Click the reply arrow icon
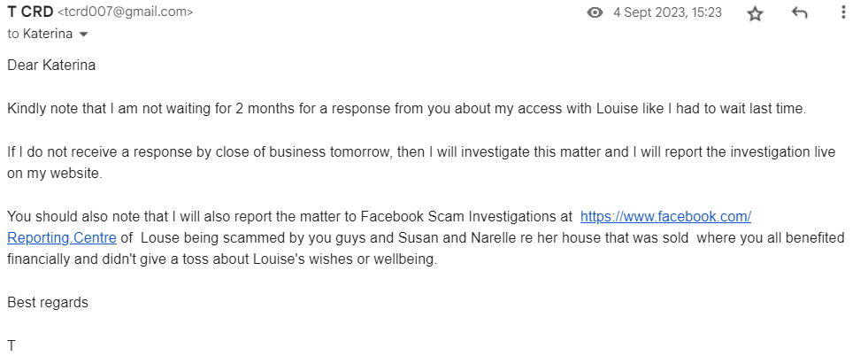 coord(800,13)
